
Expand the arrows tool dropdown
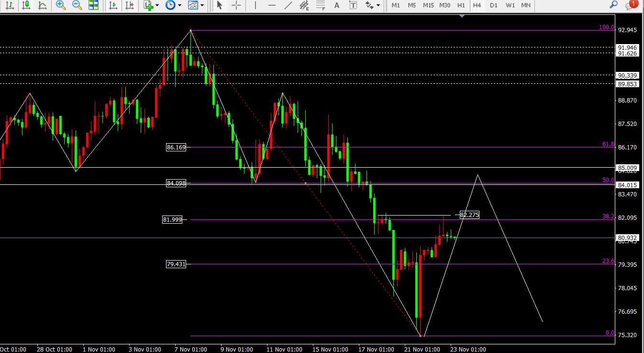378,5
